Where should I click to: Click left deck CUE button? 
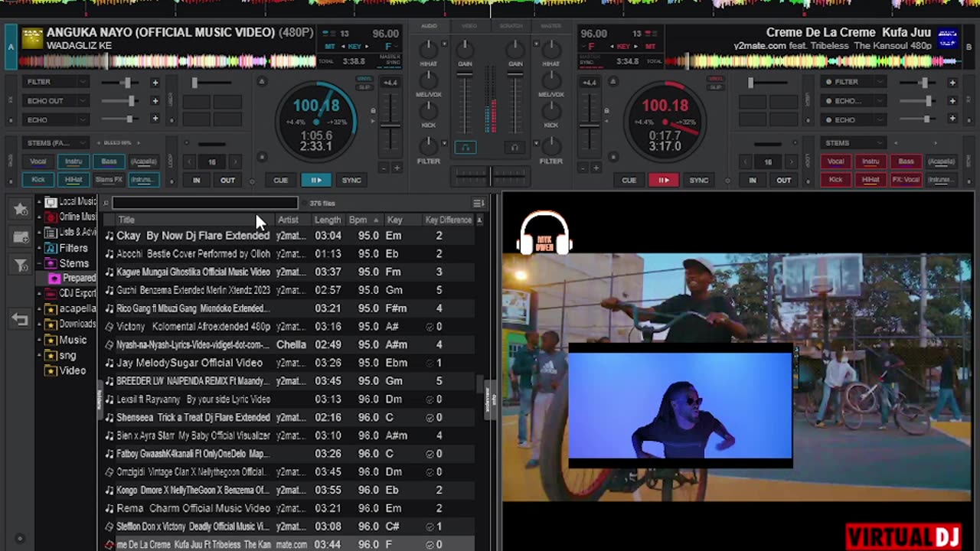click(x=281, y=181)
